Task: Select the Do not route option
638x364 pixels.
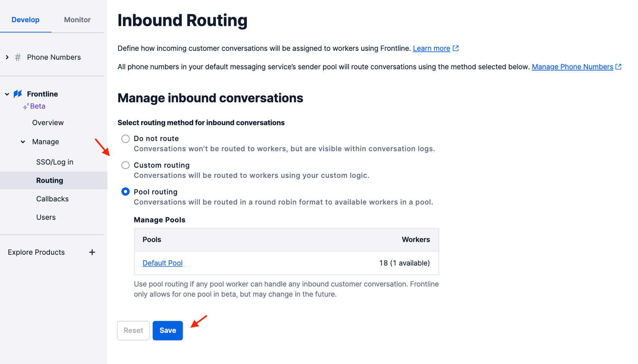Action: point(125,139)
